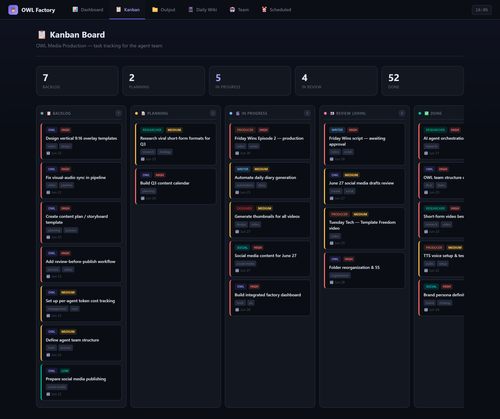The width and height of the screenshot is (500, 419).
Task: Open card Folder reorganization & 5S
Action: (364, 270)
